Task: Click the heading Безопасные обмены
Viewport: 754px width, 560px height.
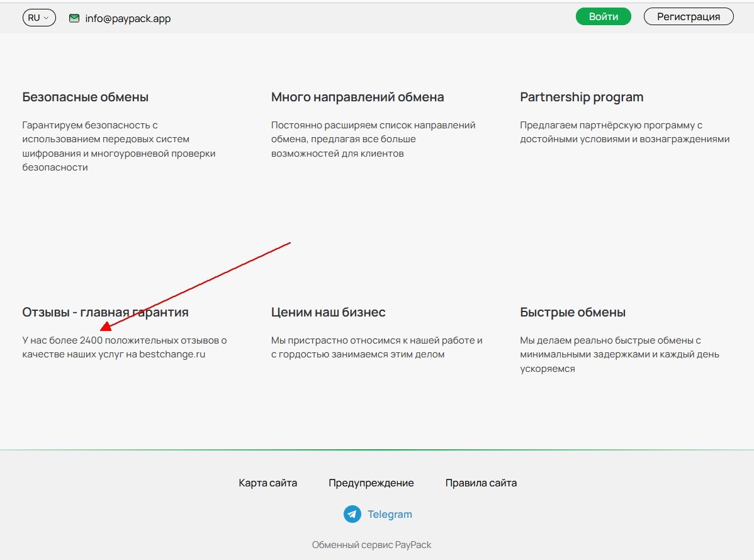Action: tap(85, 97)
